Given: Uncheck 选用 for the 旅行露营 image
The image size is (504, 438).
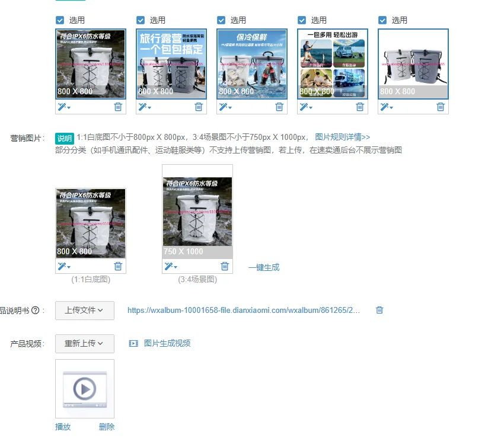Looking at the screenshot, I should [x=141, y=20].
